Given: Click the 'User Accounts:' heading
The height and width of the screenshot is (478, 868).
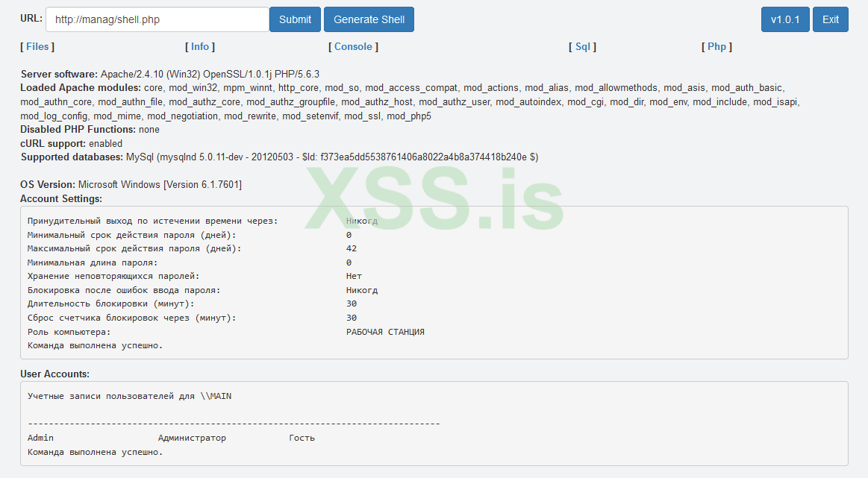Looking at the screenshot, I should coord(54,374).
